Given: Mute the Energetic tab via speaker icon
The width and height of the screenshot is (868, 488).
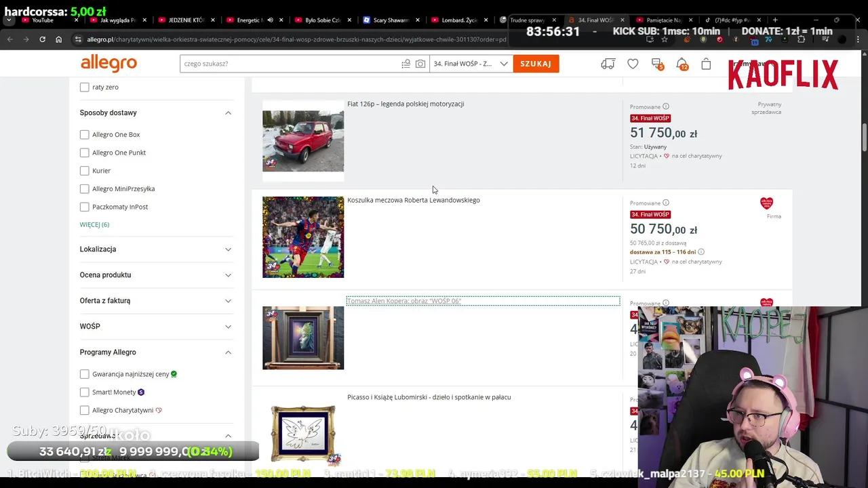Looking at the screenshot, I should point(270,20).
